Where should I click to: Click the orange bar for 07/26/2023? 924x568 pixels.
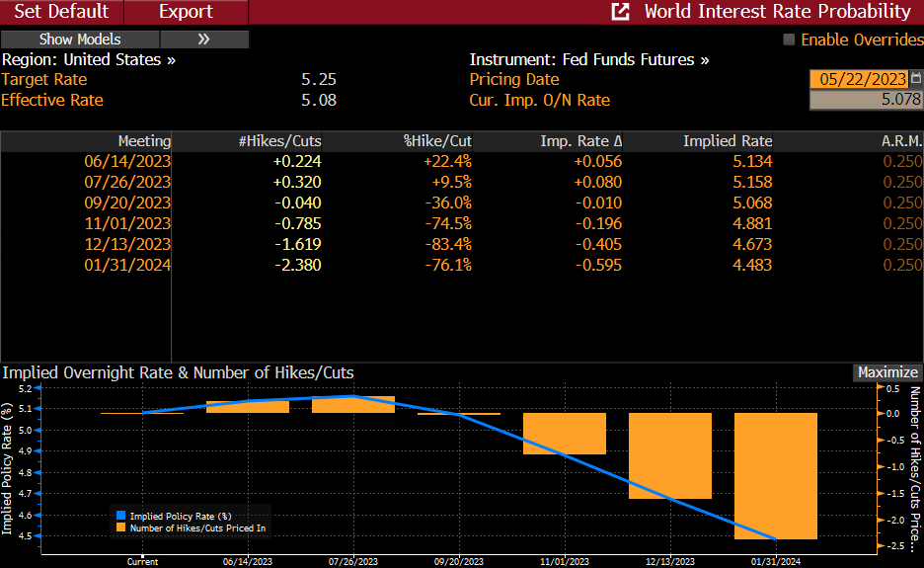pos(353,405)
